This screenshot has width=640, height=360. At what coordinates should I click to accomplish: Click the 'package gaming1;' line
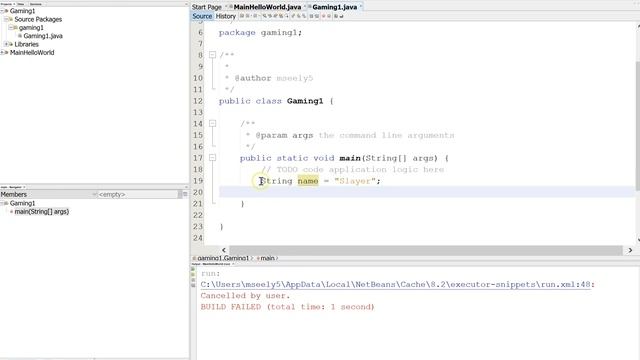click(x=260, y=32)
